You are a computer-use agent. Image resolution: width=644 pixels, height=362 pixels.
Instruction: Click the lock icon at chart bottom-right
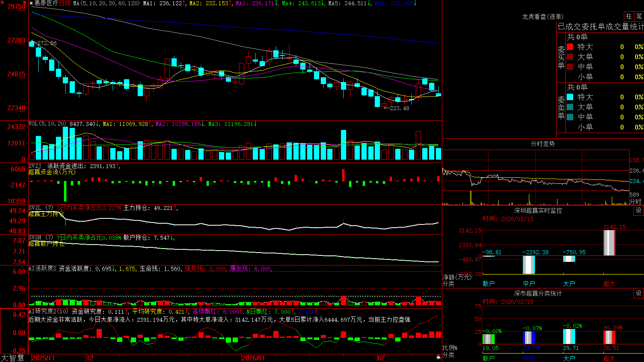(x=439, y=357)
